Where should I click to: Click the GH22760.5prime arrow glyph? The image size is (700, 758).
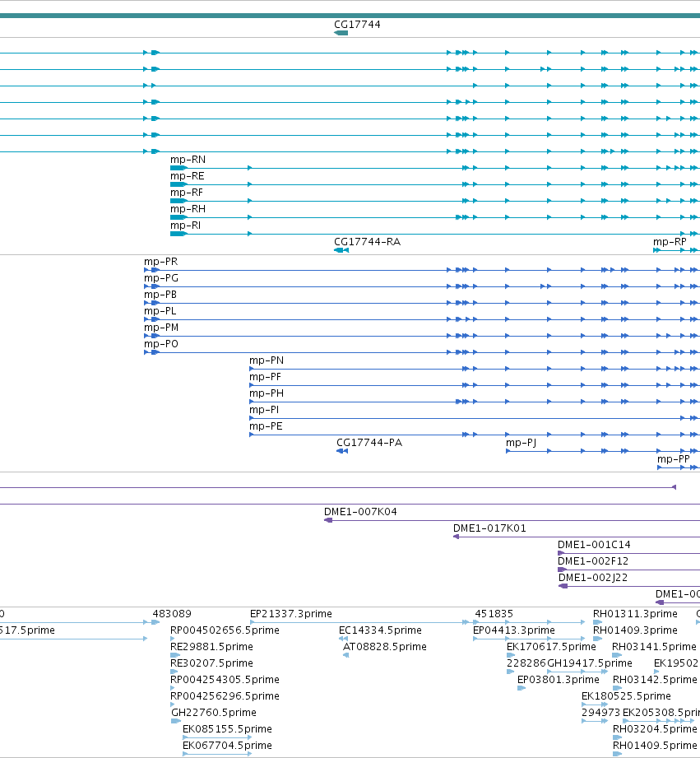coord(176,721)
